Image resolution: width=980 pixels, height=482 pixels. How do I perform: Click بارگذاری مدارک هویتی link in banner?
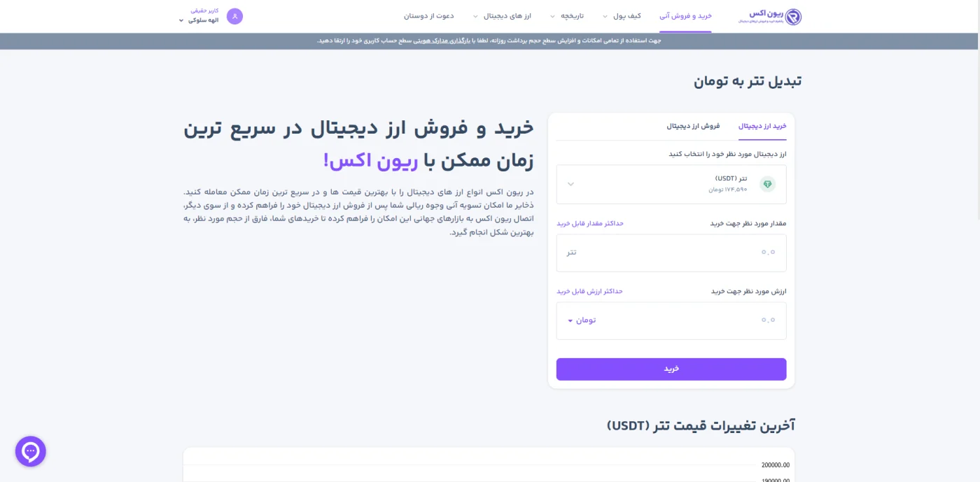(441, 41)
